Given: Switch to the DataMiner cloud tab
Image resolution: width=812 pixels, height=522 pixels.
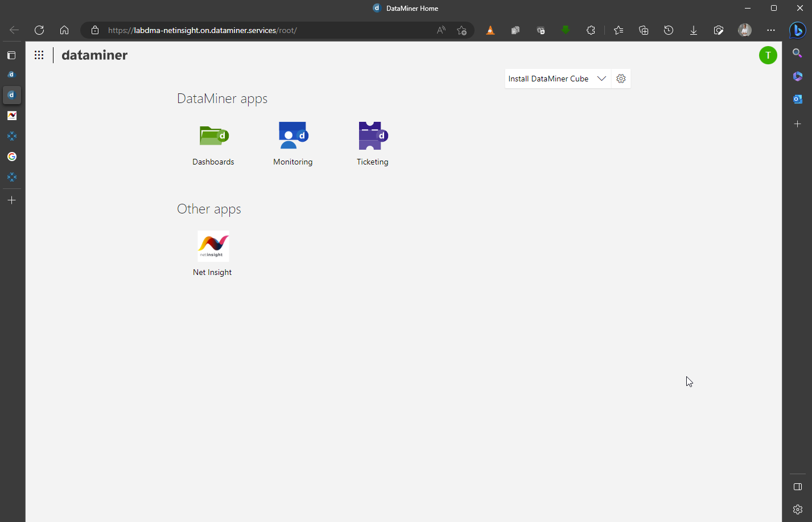Looking at the screenshot, I should coord(12,75).
